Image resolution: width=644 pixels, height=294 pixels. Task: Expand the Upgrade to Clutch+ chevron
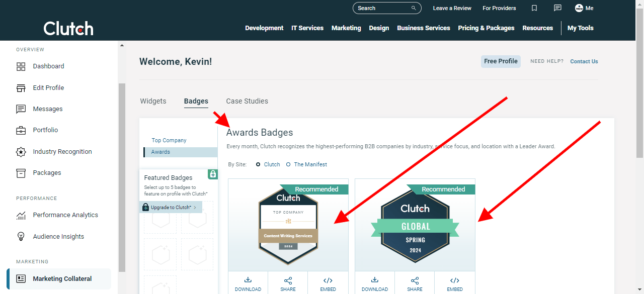click(195, 208)
